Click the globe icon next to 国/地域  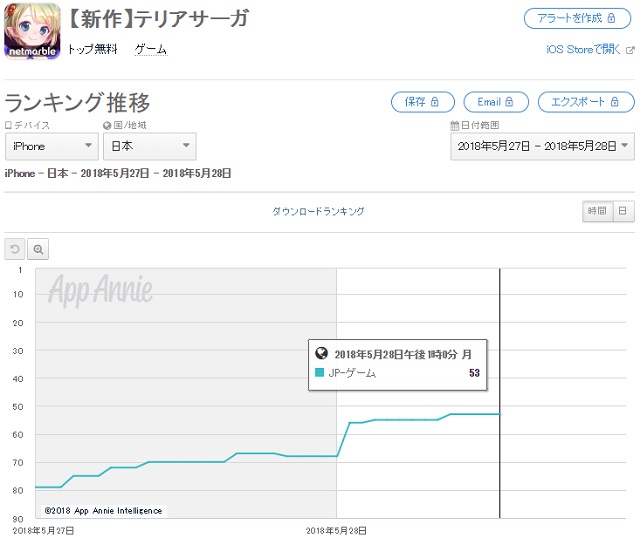[x=107, y=126]
